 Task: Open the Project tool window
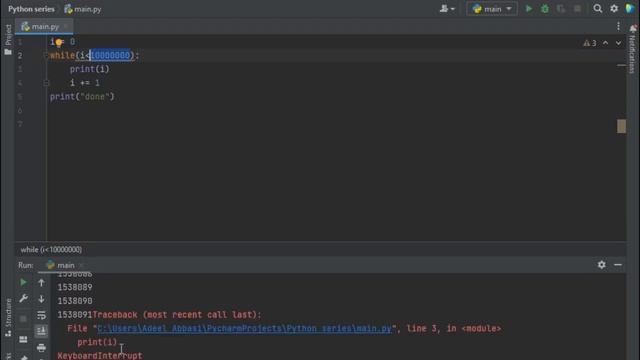click(8, 40)
